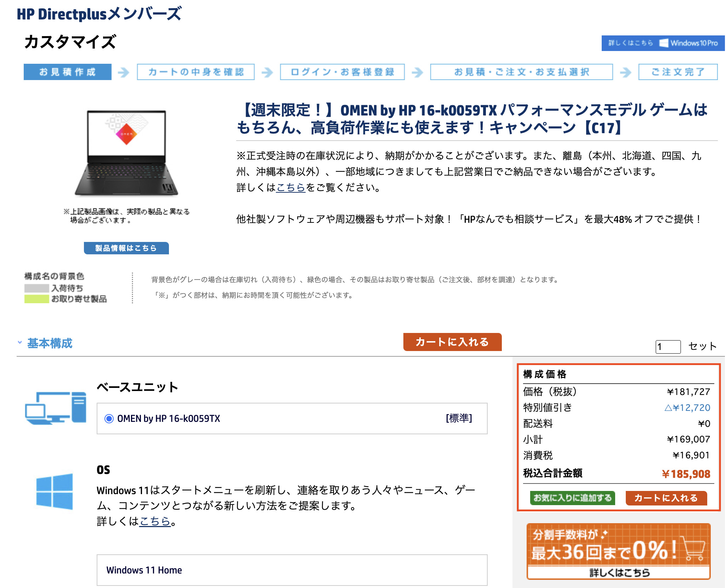The height and width of the screenshot is (588, 726).
Task: Open the 製品情報はこちら button
Action: [126, 248]
